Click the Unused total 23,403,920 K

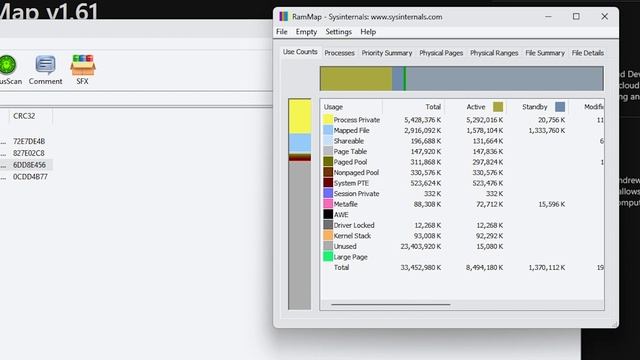click(421, 247)
